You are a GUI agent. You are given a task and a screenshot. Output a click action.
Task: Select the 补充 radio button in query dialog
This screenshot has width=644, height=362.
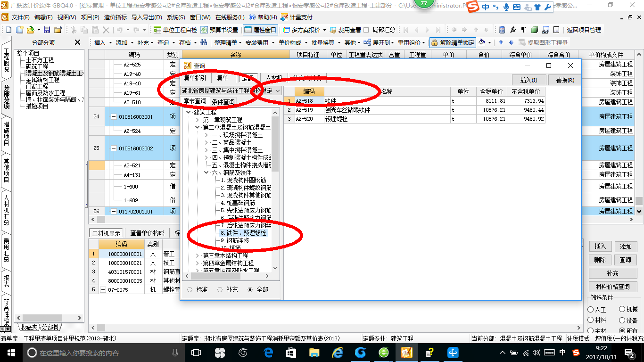click(x=220, y=290)
